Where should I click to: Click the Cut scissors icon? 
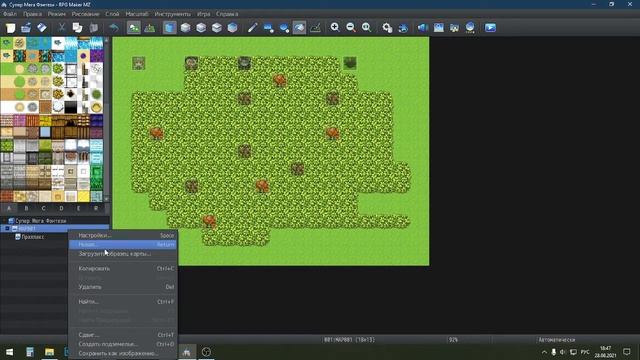(61, 28)
